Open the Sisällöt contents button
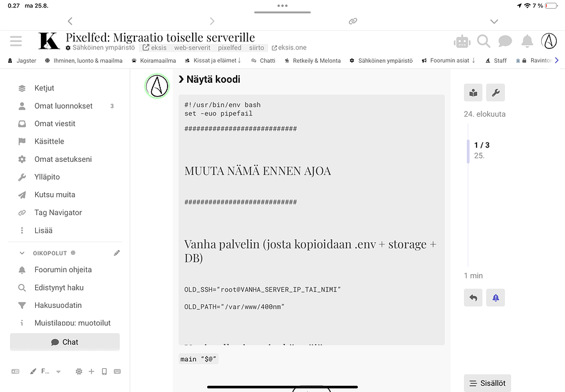The height and width of the screenshot is (392, 565). coord(487,383)
